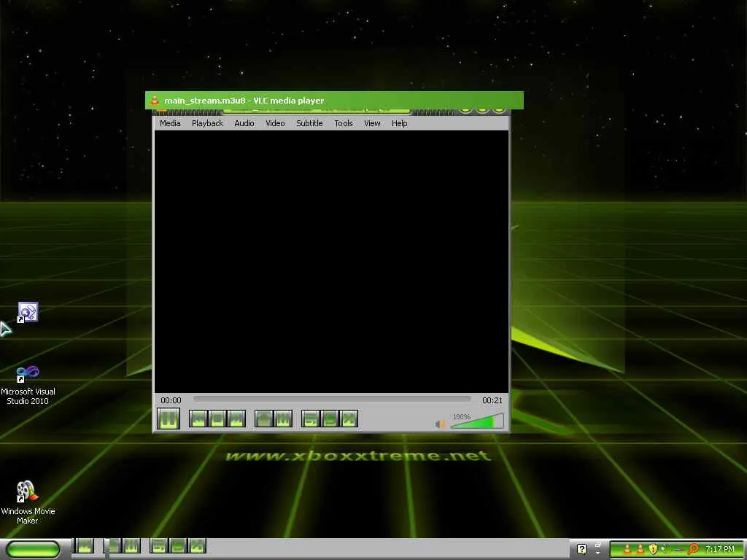The image size is (747, 560).
Task: Open the Media menu
Action: click(x=170, y=123)
